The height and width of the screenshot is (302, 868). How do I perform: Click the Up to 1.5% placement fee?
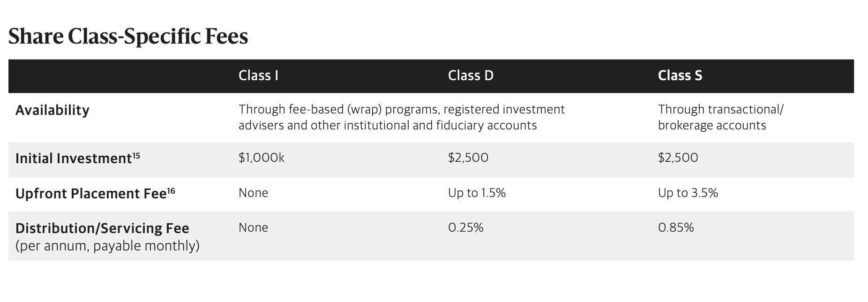coord(477,193)
